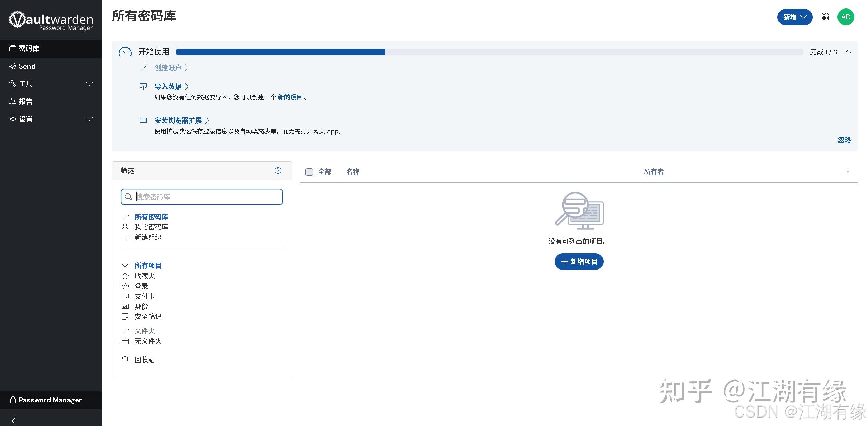The height and width of the screenshot is (426, 868).
Task: Click the Dismiss (忽略) link
Action: (x=844, y=140)
